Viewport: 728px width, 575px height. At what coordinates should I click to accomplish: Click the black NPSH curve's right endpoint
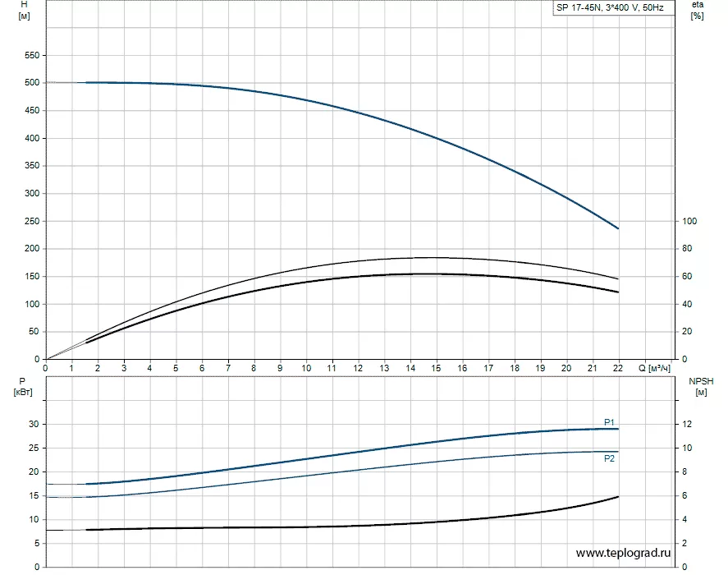[x=618, y=496]
